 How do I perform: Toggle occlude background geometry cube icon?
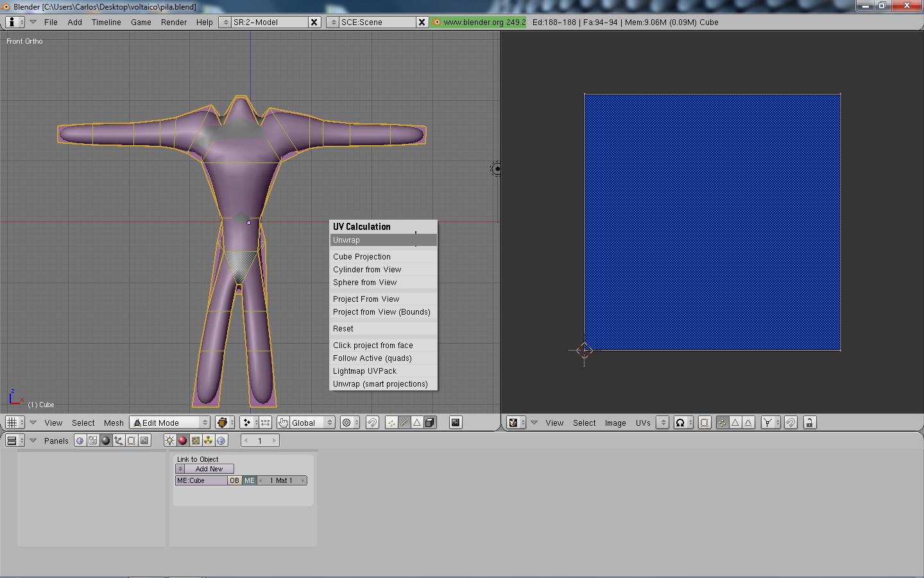[x=430, y=423]
